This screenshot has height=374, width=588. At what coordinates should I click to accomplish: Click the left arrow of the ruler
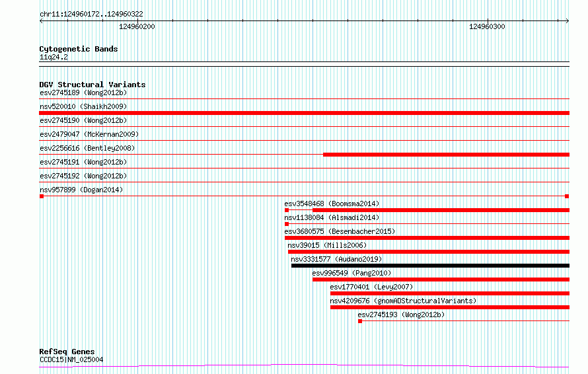point(41,20)
